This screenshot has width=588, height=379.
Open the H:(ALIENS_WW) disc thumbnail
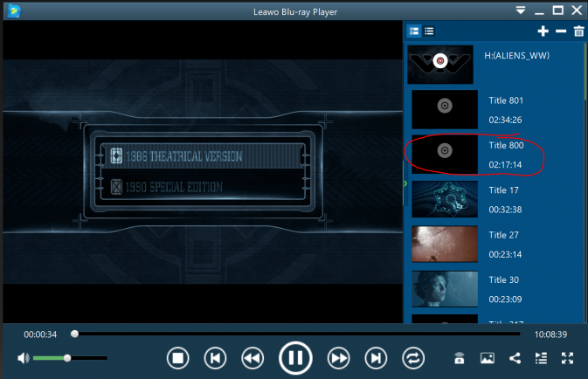(440, 65)
